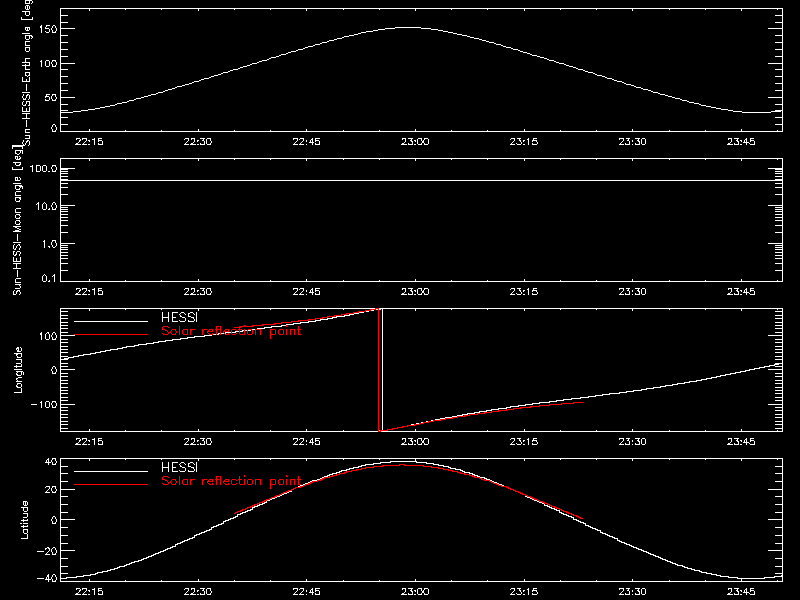Click 23:00 time label under Latitude plot
This screenshot has width=800, height=600.
tap(415, 591)
